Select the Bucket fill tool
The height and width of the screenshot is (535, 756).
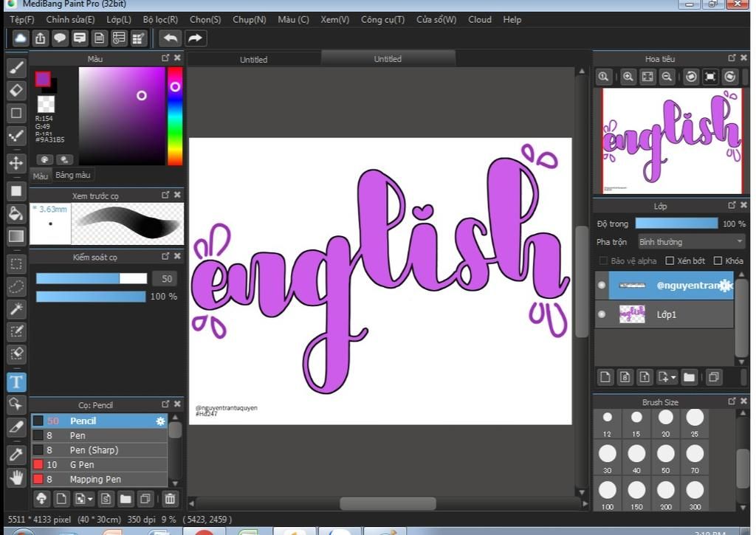click(16, 213)
